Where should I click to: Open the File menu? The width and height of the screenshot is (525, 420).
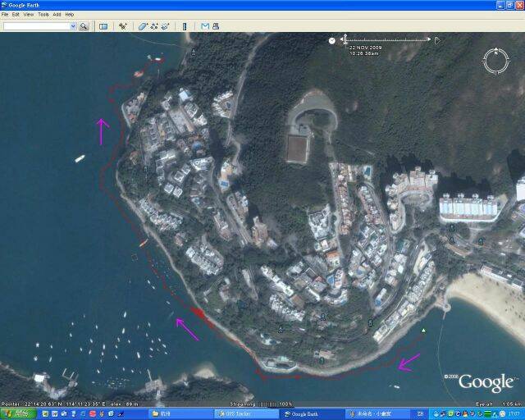click(5, 15)
